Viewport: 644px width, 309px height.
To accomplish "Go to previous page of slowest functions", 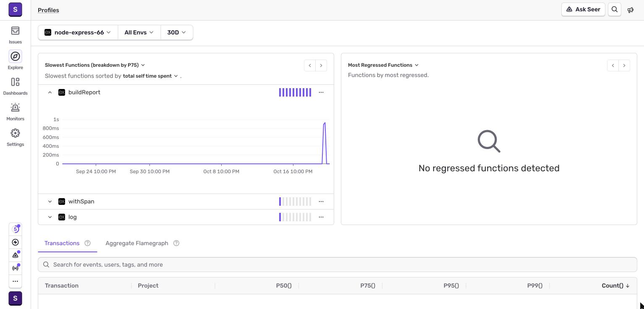I will (310, 65).
